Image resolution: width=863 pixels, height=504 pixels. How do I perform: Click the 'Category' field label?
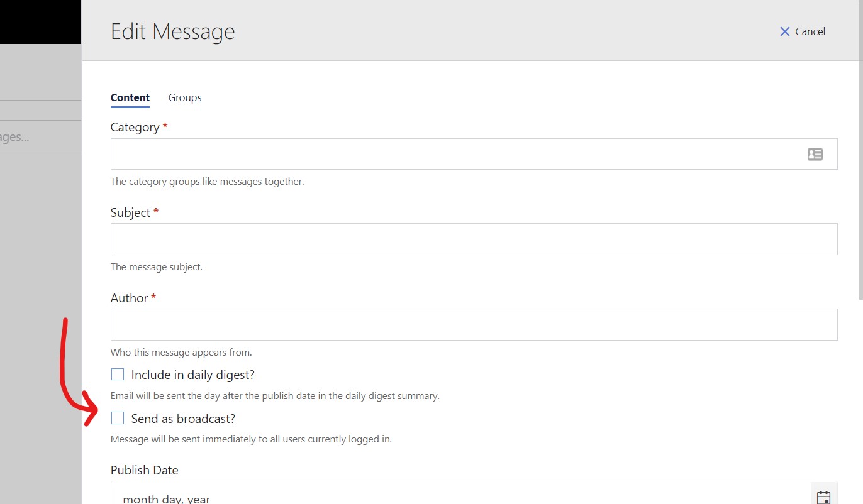[x=135, y=127]
